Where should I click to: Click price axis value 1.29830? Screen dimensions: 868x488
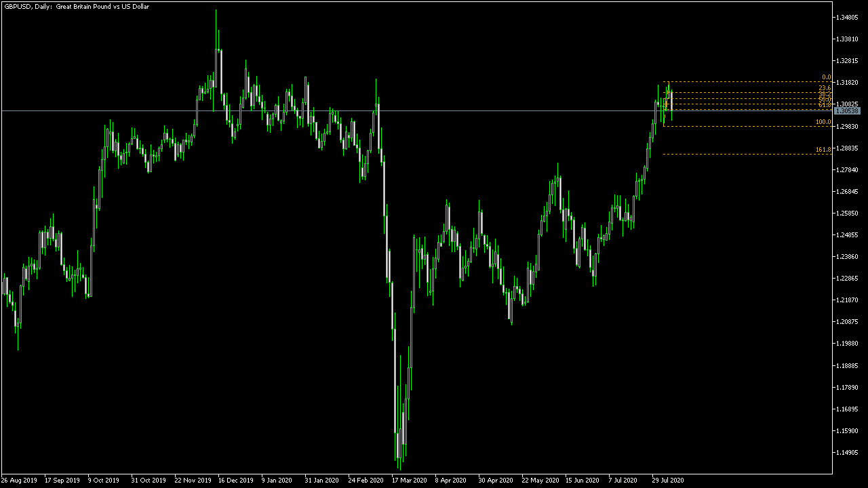(848, 127)
